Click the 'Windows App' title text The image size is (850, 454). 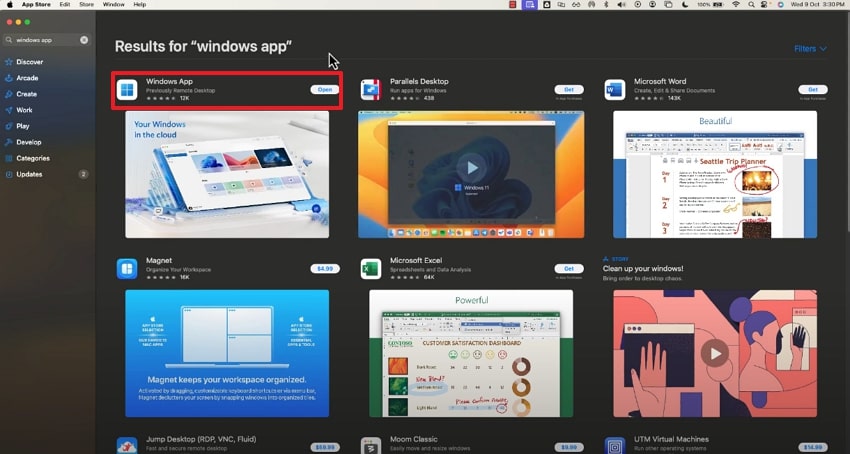click(x=169, y=81)
